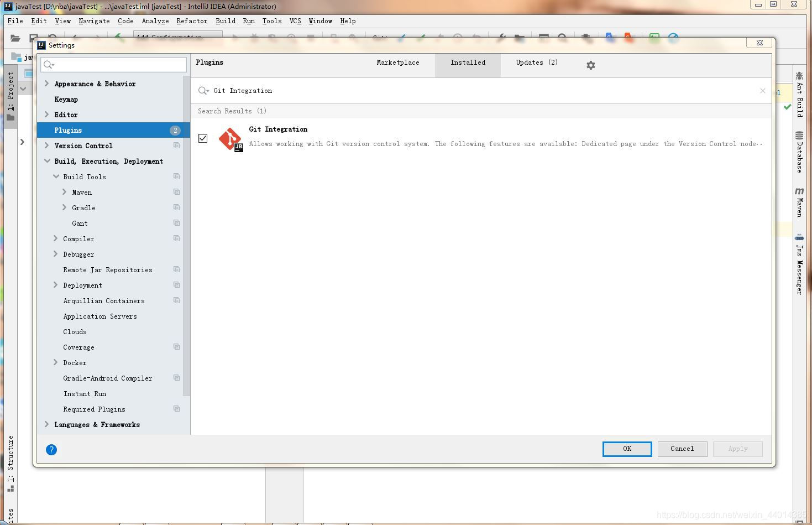Expand the Debugger settings node

[x=56, y=254]
